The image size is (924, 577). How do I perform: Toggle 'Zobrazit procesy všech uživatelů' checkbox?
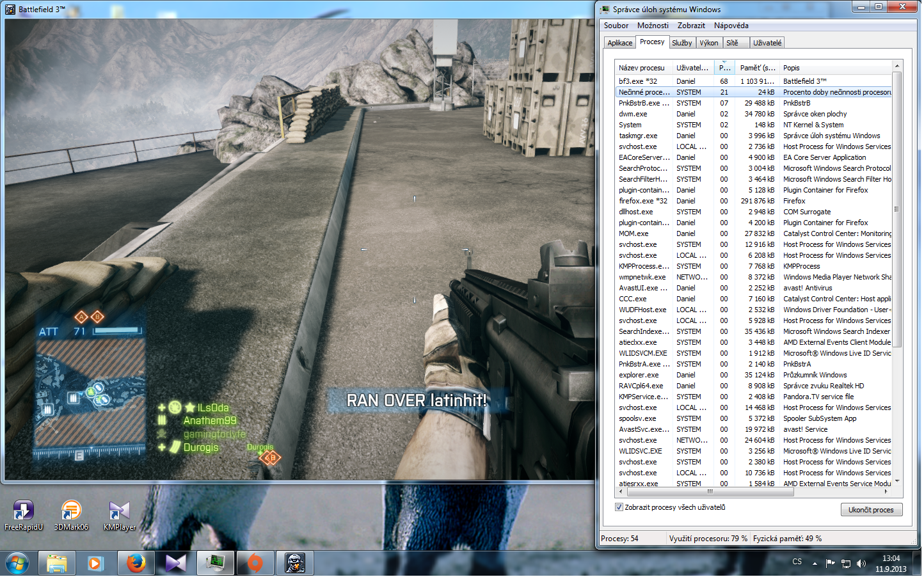[619, 507]
